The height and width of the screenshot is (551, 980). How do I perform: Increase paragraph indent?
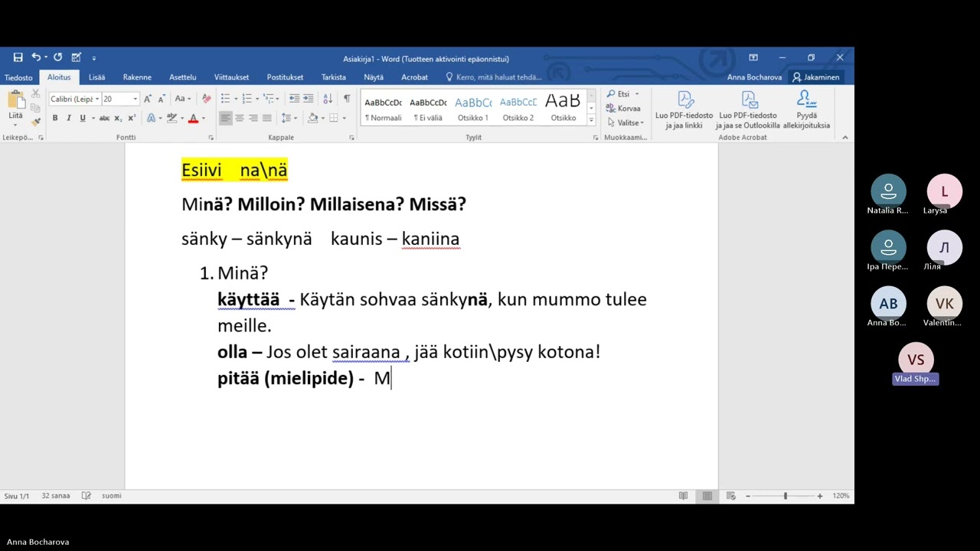click(x=308, y=99)
